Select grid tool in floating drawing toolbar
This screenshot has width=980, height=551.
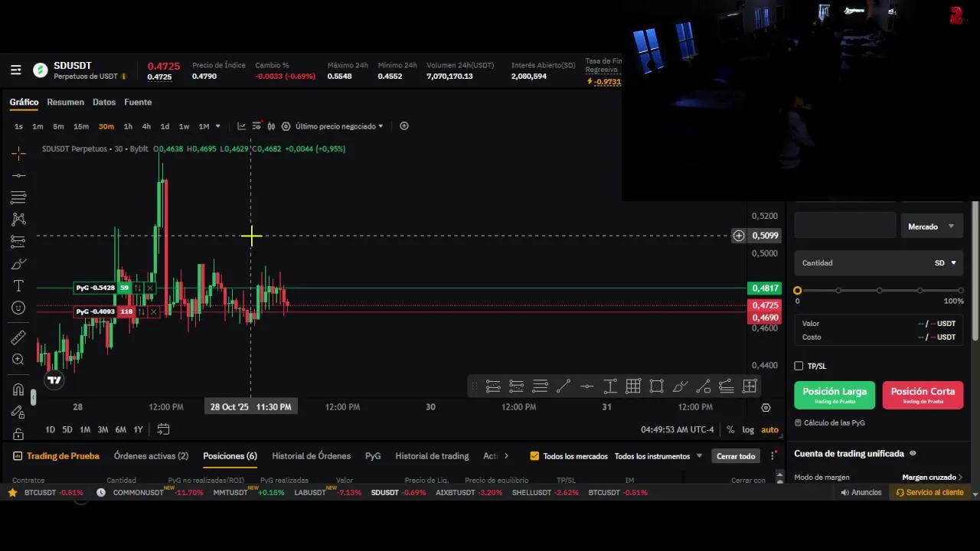633,386
